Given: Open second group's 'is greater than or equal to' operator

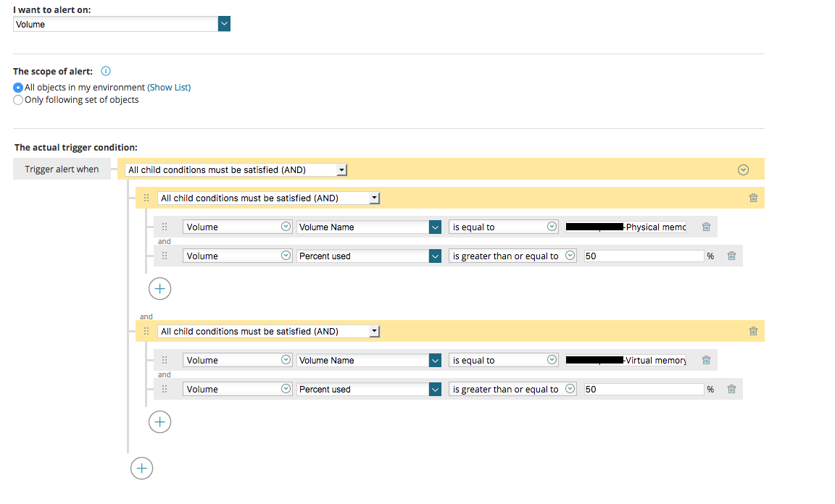Looking at the screenshot, I should 512,389.
